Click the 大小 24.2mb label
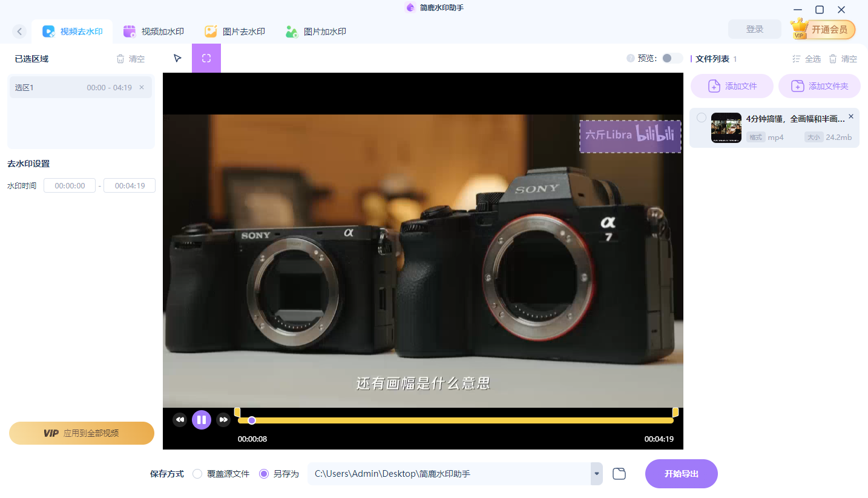 click(x=828, y=138)
